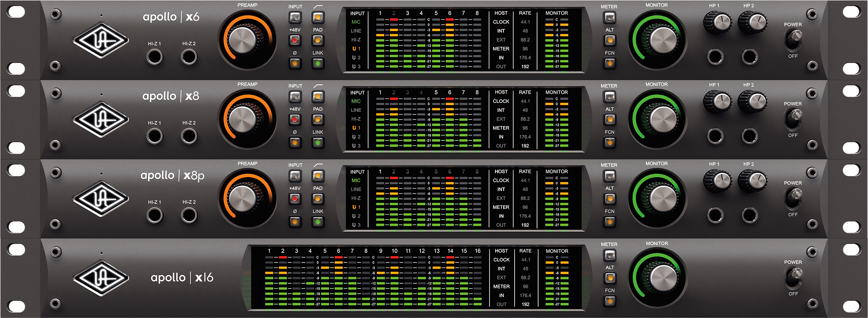The image size is (868, 318).
Task: Toggle the phase invert button on Apollo x6
Action: 295,63
